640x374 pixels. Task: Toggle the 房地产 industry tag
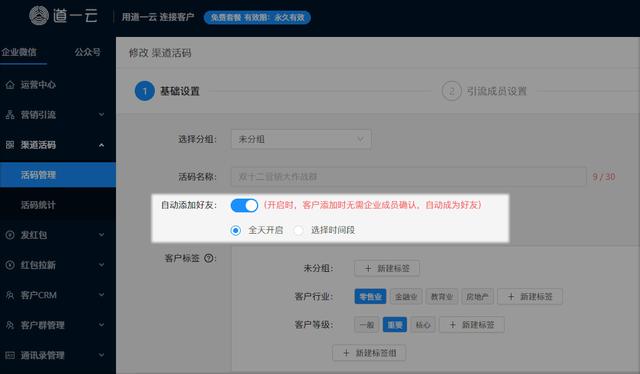(x=477, y=296)
